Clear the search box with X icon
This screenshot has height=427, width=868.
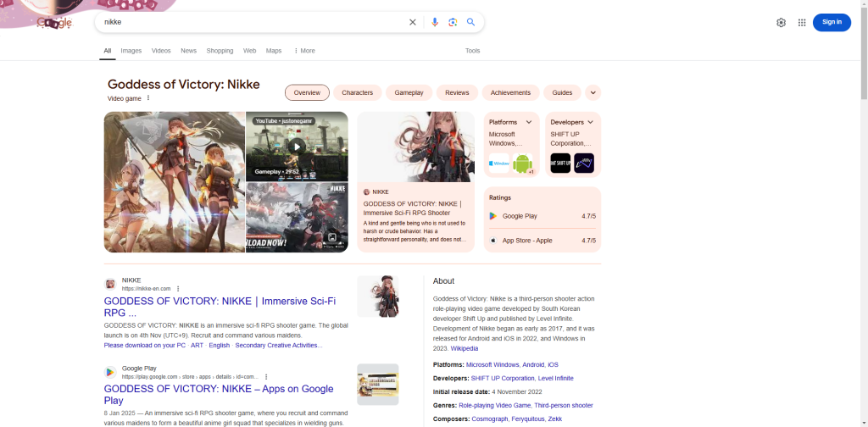pyautogui.click(x=413, y=22)
